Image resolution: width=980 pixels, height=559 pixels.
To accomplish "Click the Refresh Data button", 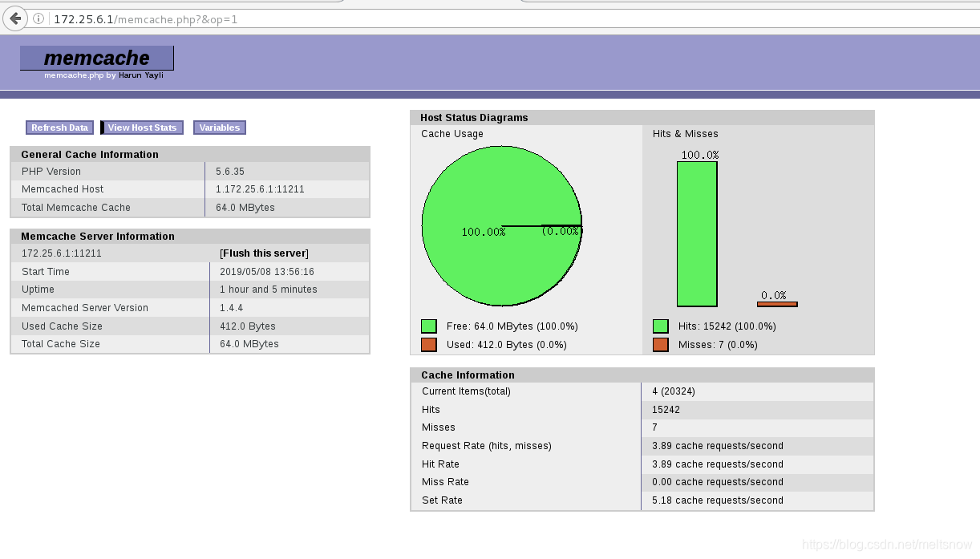I will pos(59,128).
